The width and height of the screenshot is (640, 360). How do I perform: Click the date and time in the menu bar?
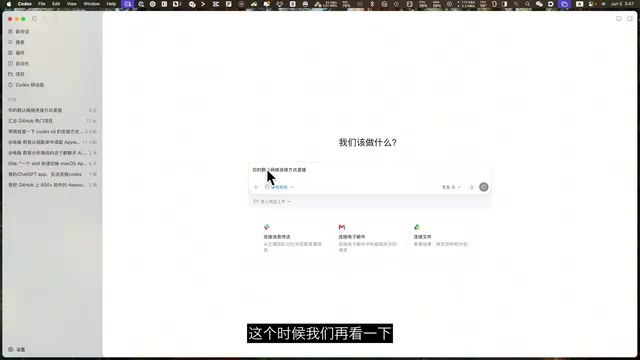click(x=622, y=4)
